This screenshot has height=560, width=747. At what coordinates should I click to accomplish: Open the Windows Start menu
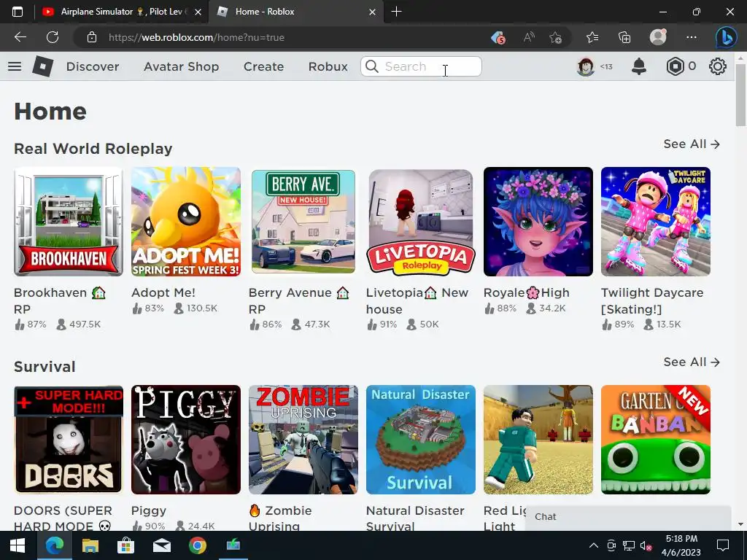[x=18, y=545]
